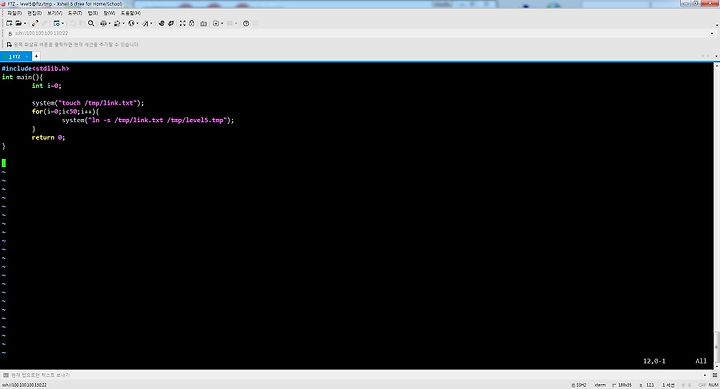Click the encoding globe icon
Screen dimensions: 720x389
pos(131,23)
